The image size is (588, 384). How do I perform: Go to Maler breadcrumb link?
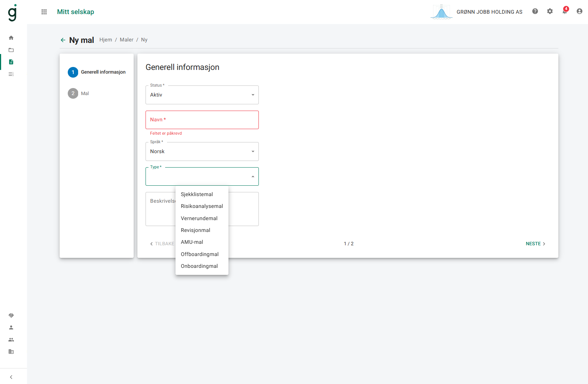[126, 40]
